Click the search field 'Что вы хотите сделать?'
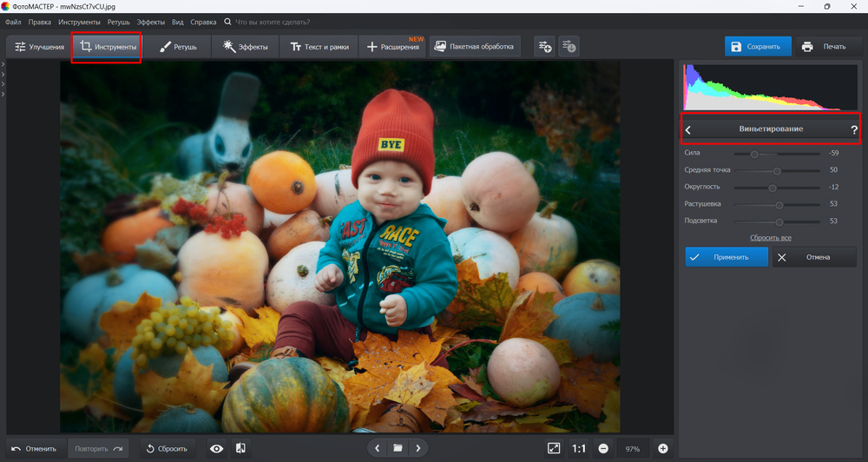Image resolution: width=868 pixels, height=462 pixels. pyautogui.click(x=272, y=21)
